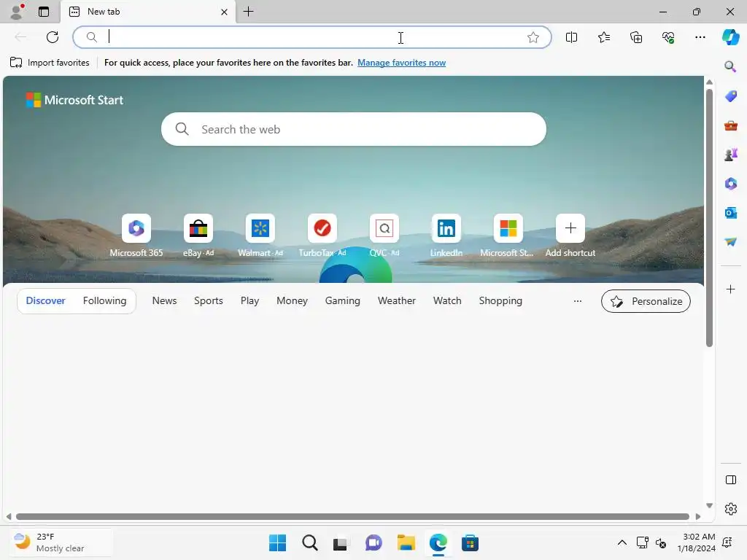This screenshot has height=560, width=747.
Task: Click the horizontal page scrollbar
Action: 352,517
